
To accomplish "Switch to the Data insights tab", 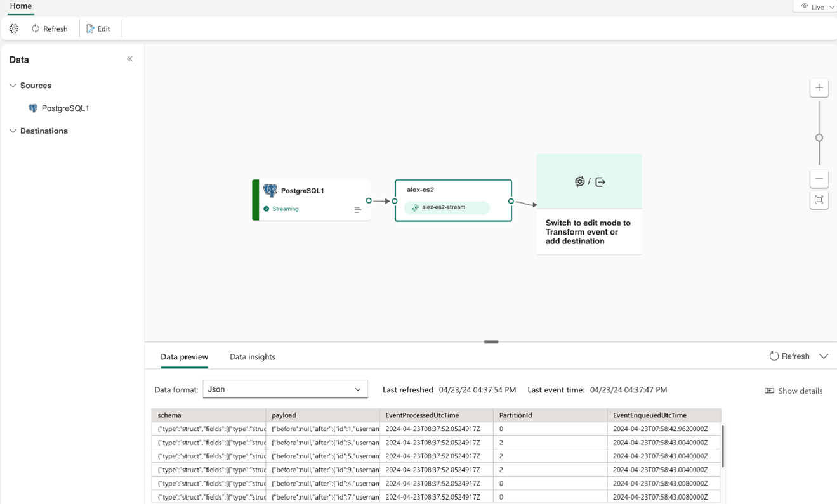I will pyautogui.click(x=252, y=357).
